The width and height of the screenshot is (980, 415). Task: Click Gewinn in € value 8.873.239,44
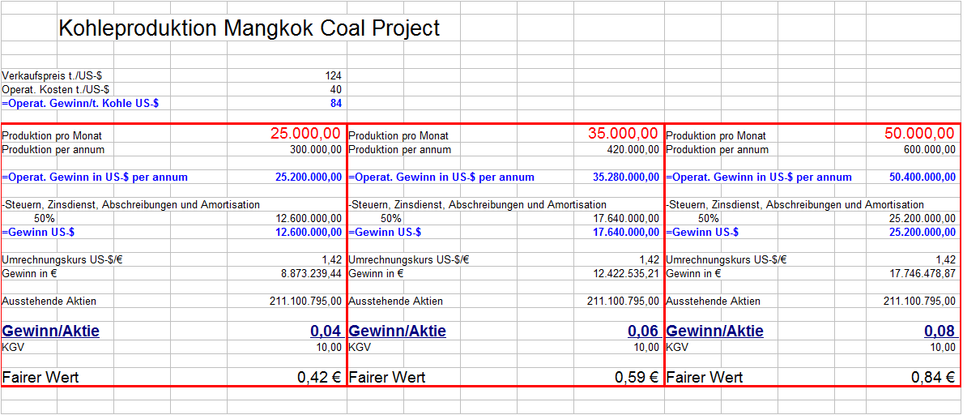click(x=311, y=274)
